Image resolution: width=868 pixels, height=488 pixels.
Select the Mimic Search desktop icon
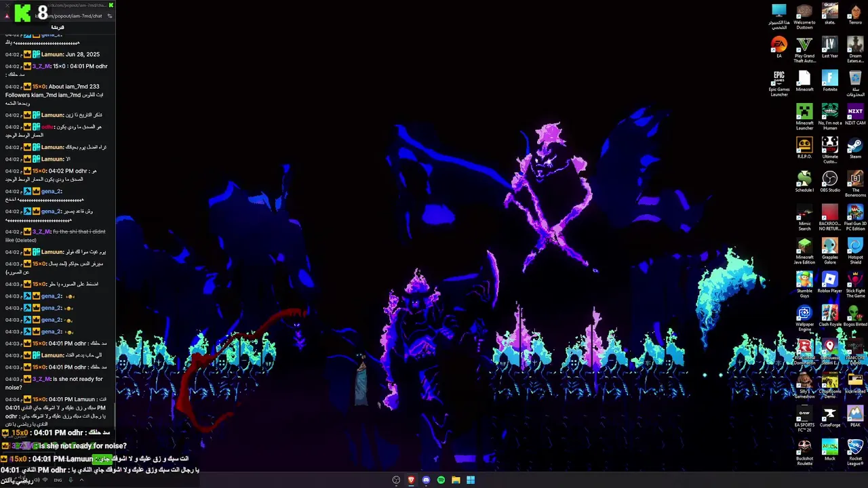coord(804,218)
